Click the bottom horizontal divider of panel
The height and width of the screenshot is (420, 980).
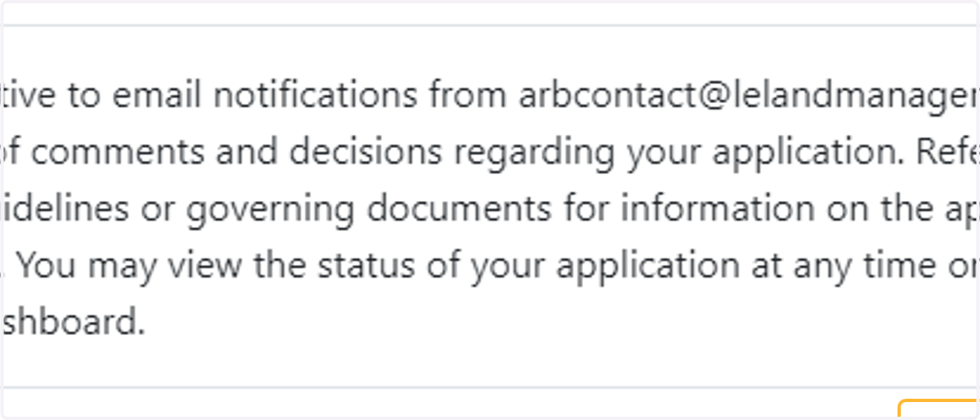pyautogui.click(x=490, y=386)
